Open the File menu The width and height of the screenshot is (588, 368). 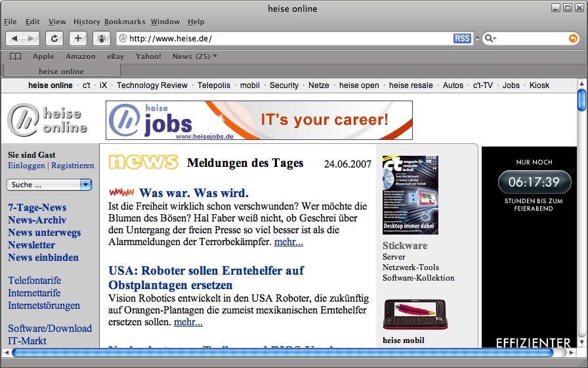pos(10,22)
